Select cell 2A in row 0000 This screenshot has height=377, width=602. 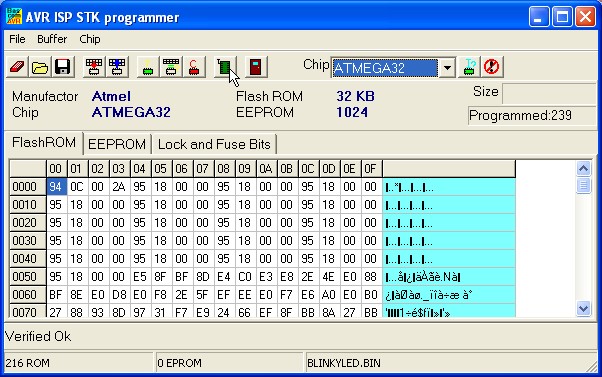(119, 187)
